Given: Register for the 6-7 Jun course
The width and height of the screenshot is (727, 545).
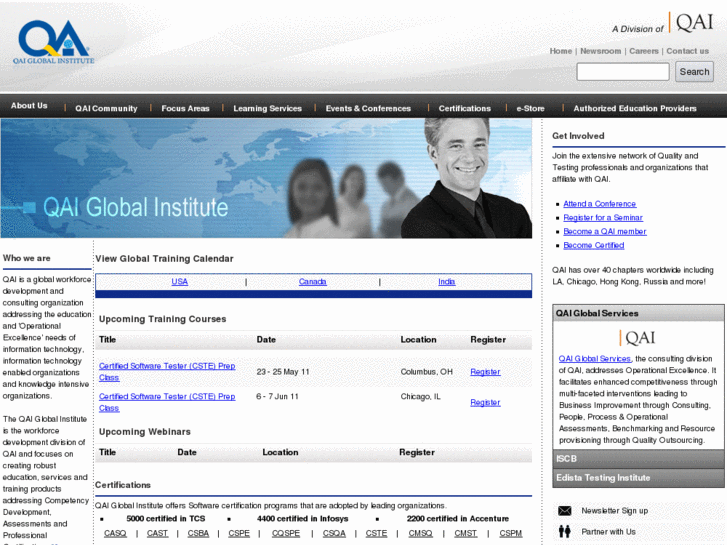Looking at the screenshot, I should (x=485, y=402).
